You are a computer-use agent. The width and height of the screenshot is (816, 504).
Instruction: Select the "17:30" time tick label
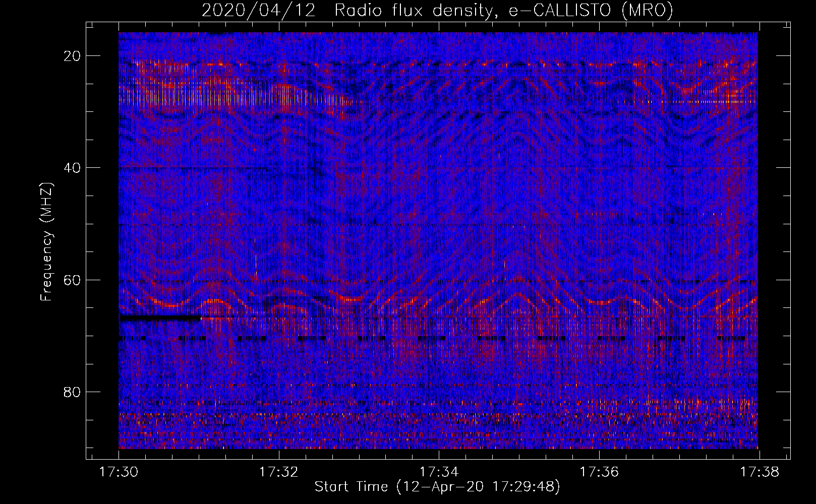point(119,472)
